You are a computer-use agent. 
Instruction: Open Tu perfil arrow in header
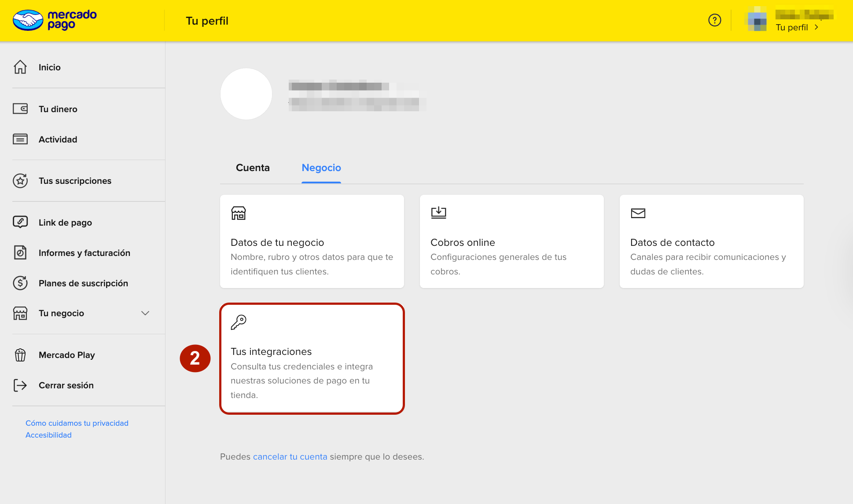pos(816,27)
